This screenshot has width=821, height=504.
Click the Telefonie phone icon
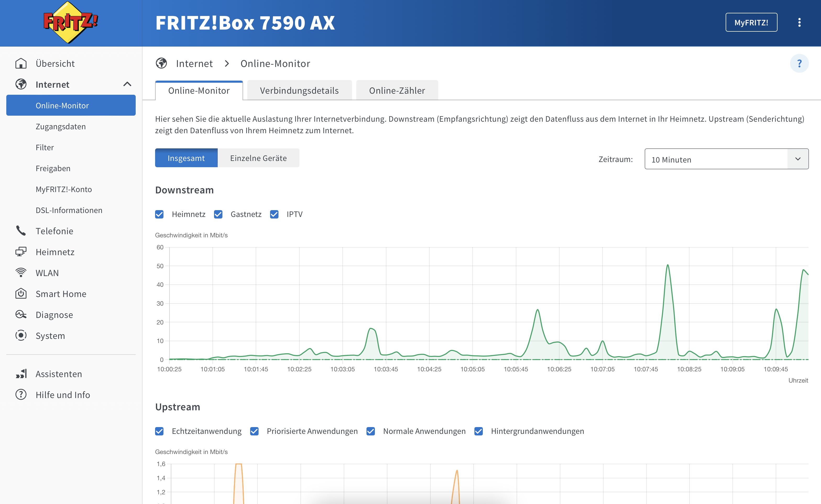(21, 231)
